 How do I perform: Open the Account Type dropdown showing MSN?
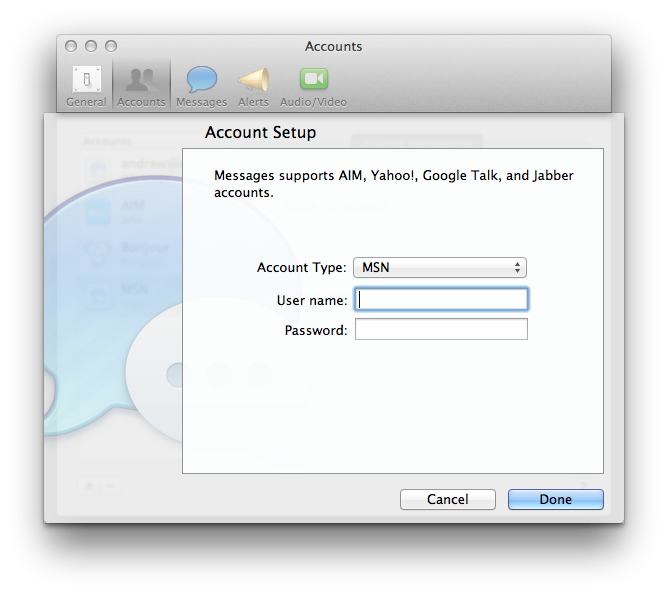coord(440,267)
